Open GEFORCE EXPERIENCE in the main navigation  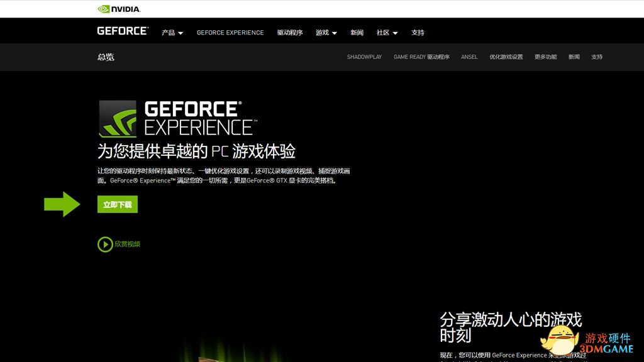click(230, 33)
